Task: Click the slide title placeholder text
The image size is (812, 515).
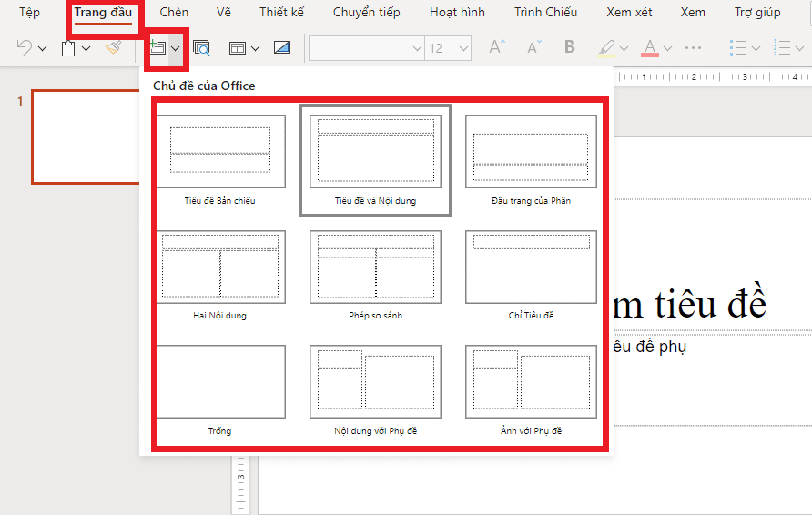Action: [689, 303]
